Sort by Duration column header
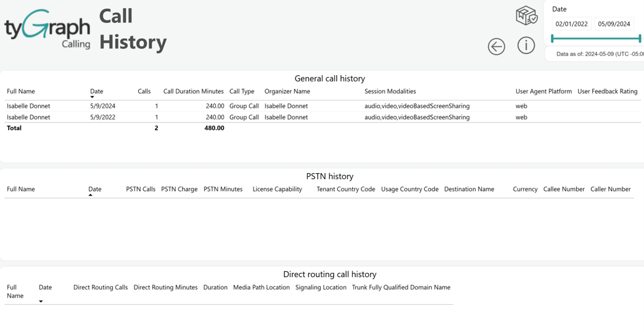Viewport: 644px width, 332px height. 215,287
